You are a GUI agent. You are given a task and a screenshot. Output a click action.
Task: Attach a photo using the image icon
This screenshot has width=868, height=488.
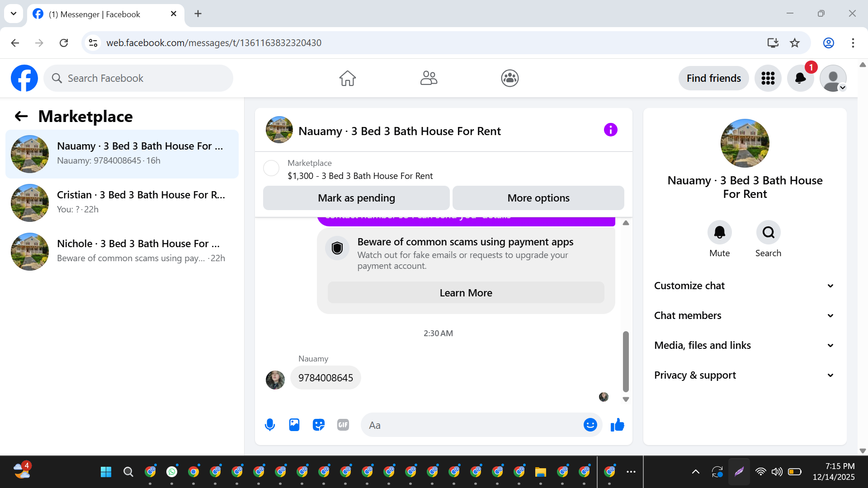[x=294, y=425]
